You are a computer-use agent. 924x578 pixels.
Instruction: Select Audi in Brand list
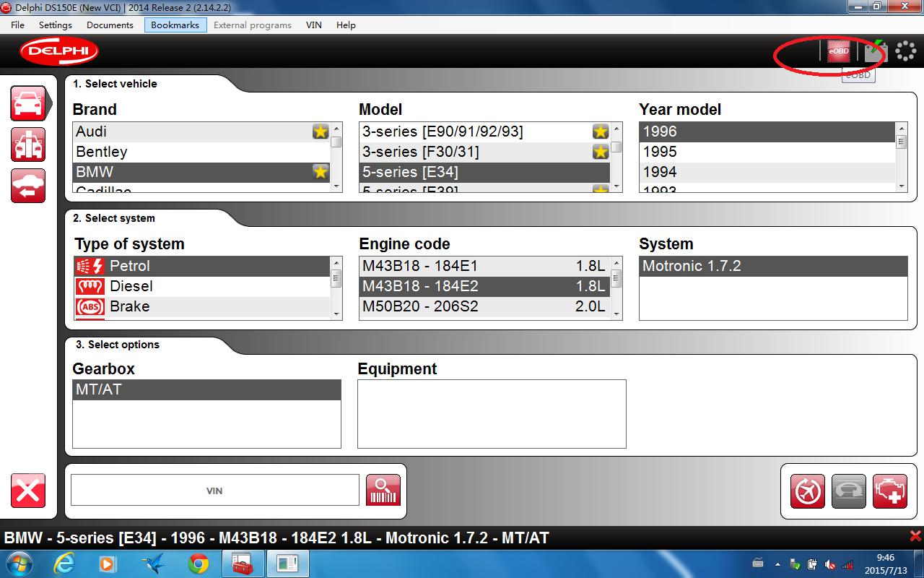(x=201, y=131)
